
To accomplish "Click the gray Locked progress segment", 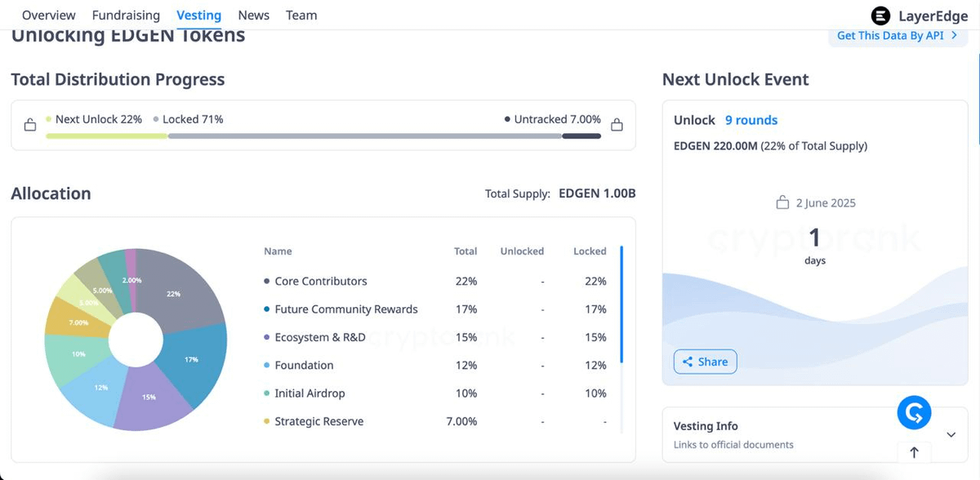I will pos(365,136).
